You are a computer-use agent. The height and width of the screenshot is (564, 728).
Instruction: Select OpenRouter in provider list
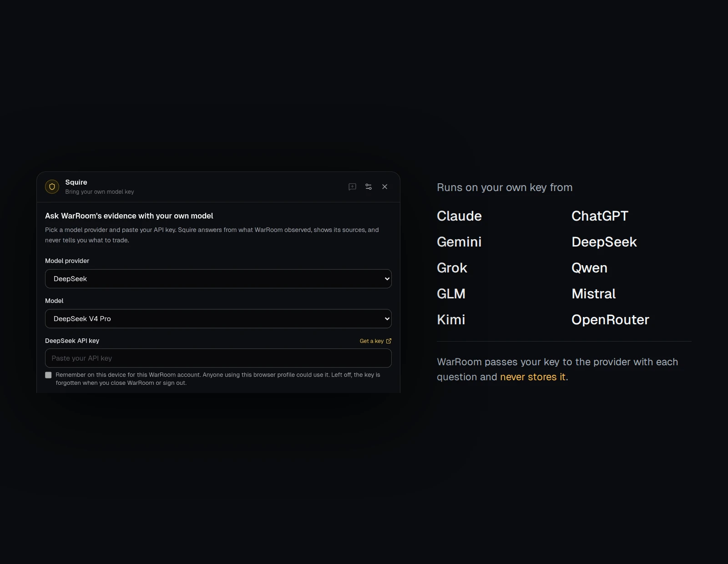(x=610, y=320)
